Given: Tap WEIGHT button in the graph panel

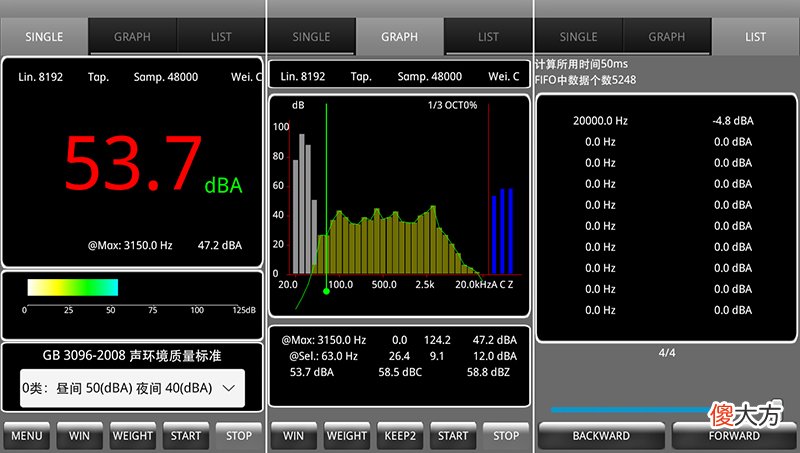Looking at the screenshot, I should [x=347, y=436].
